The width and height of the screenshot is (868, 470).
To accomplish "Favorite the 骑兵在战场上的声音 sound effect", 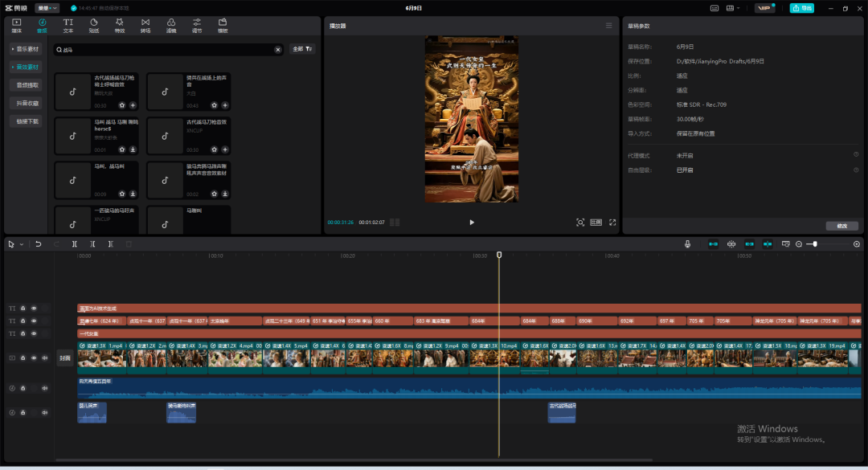I will [215, 105].
